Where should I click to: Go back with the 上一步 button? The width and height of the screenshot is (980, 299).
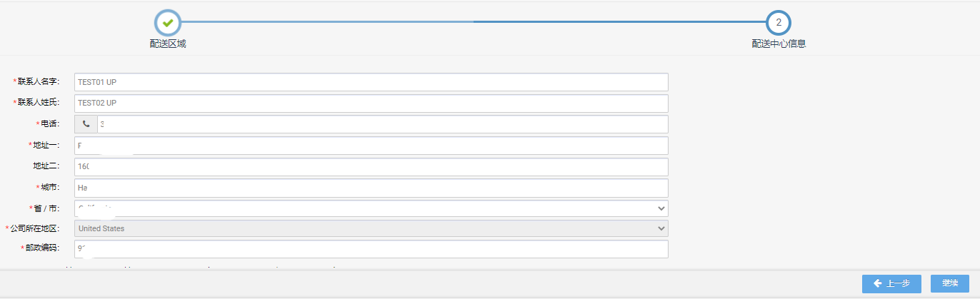point(891,283)
